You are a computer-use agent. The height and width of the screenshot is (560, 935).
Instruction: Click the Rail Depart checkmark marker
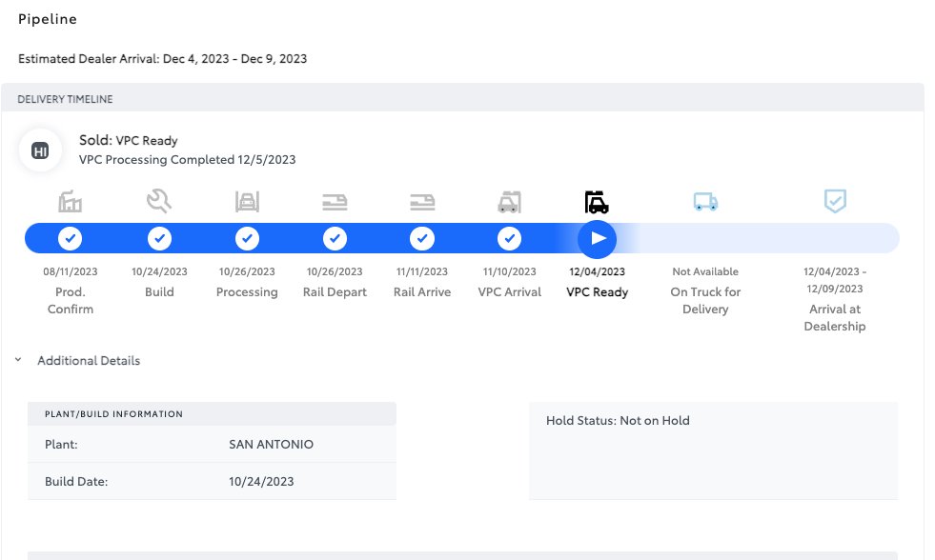[x=335, y=238]
